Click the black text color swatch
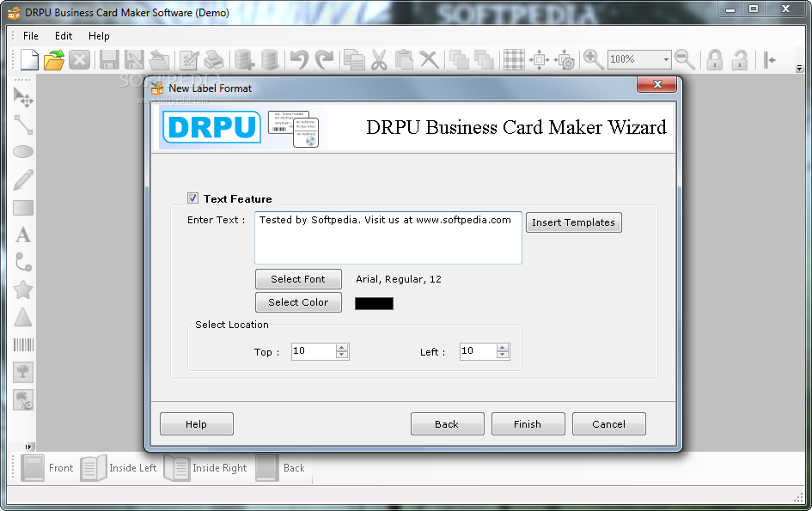Image resolution: width=812 pixels, height=511 pixels. [374, 303]
